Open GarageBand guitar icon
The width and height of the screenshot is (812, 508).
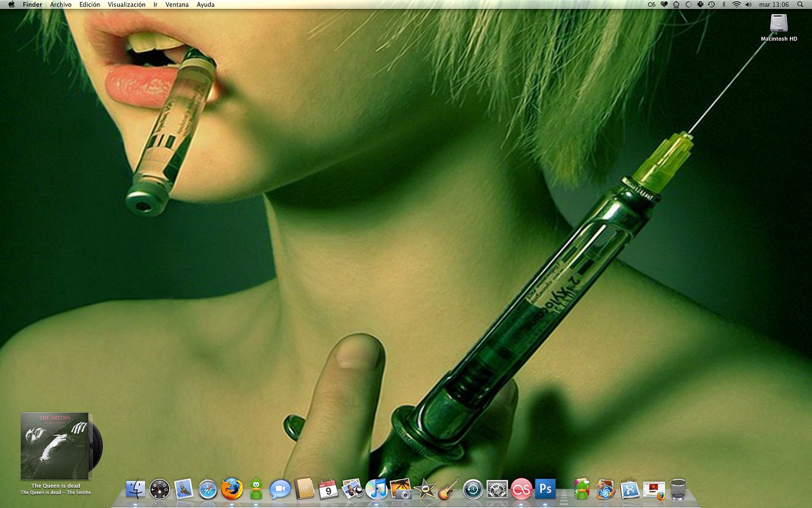pyautogui.click(x=449, y=490)
